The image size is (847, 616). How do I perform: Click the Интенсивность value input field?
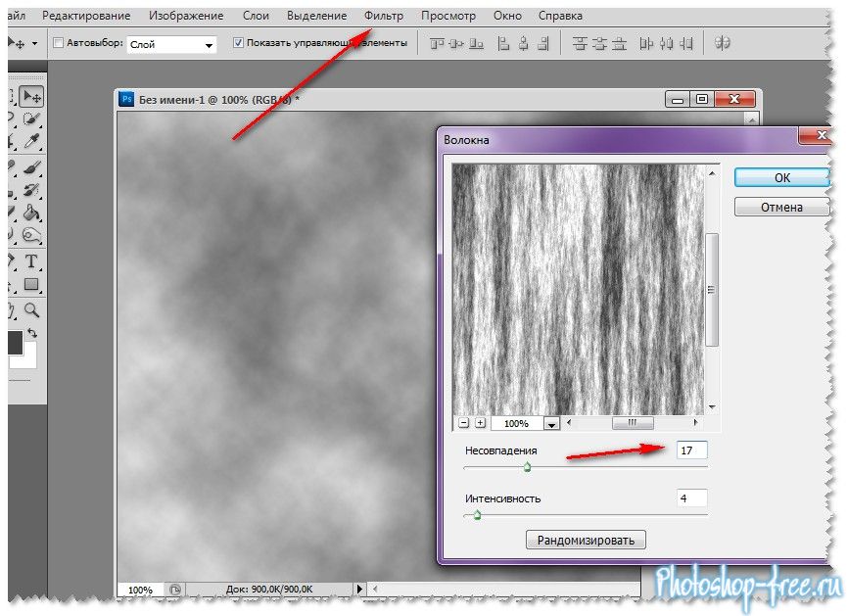691,498
